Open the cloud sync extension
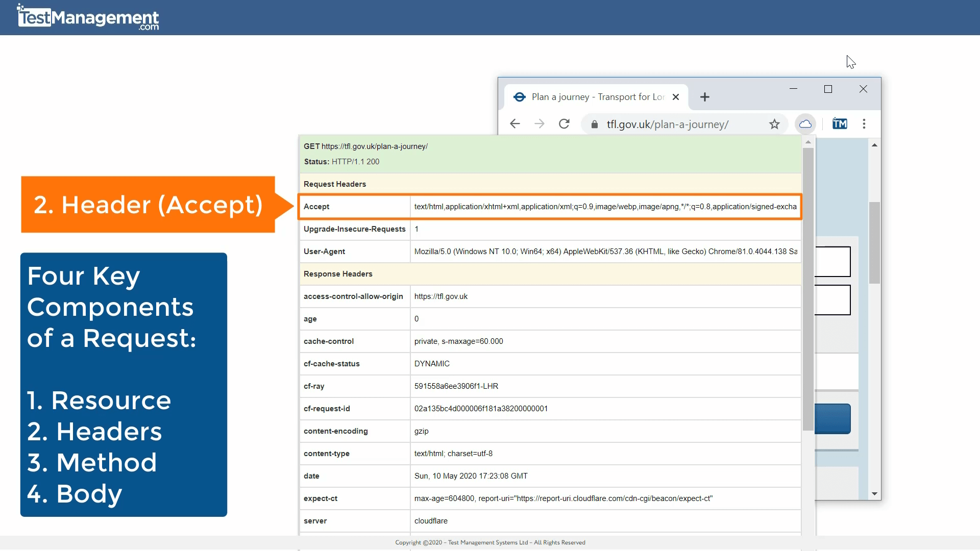Screen dimensions: 980x551 coord(805,123)
